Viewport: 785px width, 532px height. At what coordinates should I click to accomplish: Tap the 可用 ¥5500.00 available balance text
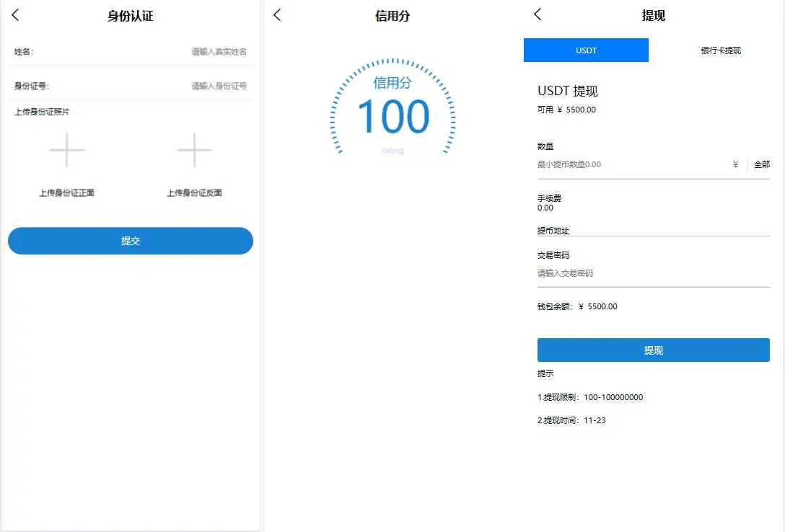tap(567, 110)
